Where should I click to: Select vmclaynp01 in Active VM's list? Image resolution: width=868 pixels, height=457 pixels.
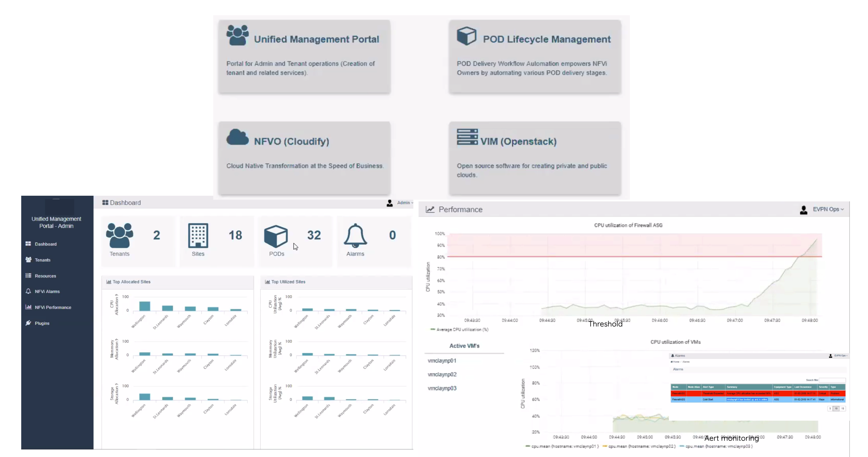[442, 360]
